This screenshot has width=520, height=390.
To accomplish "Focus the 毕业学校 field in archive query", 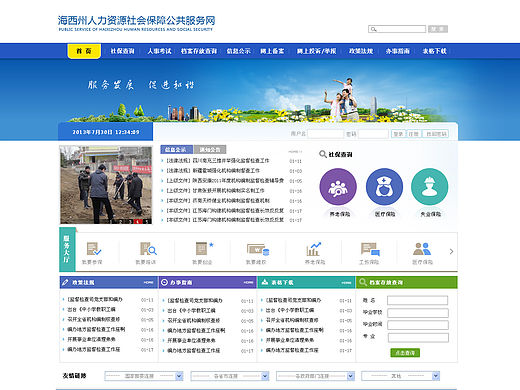I will (x=418, y=313).
